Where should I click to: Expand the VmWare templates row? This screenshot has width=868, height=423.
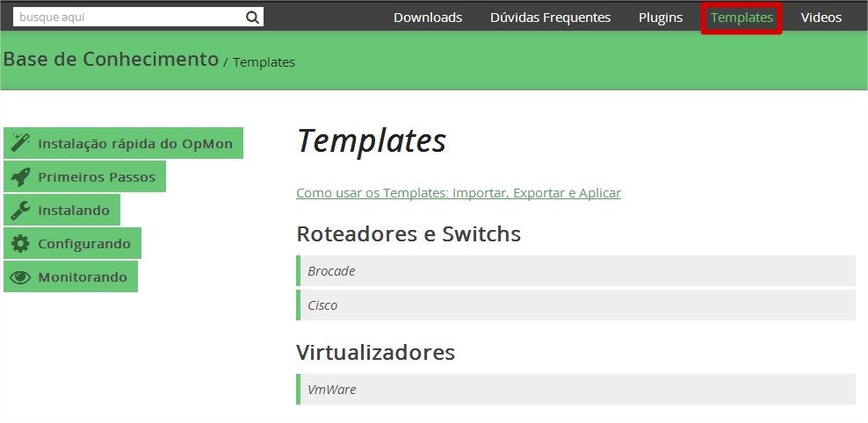[575, 389]
